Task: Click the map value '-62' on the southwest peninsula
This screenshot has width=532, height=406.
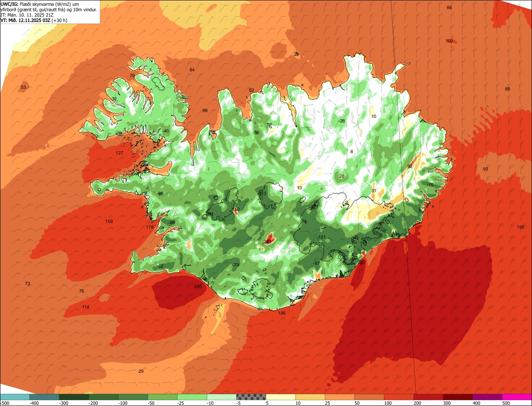Action: (x=160, y=266)
